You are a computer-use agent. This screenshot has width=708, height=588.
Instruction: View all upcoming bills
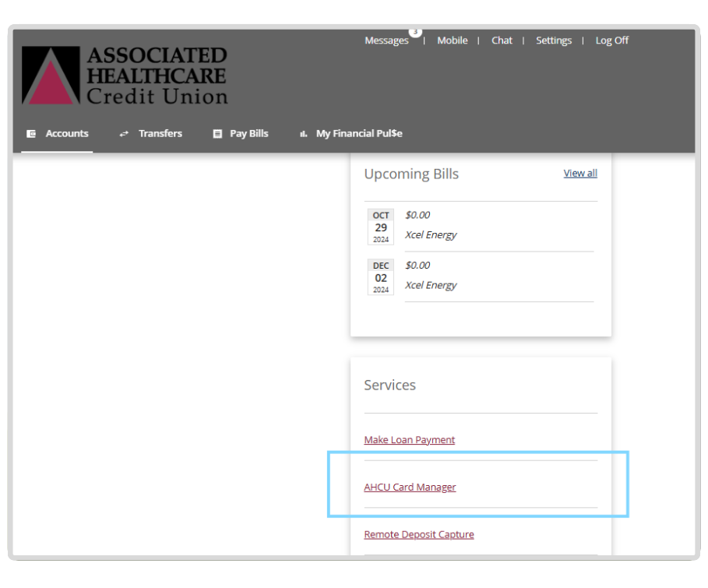(580, 173)
